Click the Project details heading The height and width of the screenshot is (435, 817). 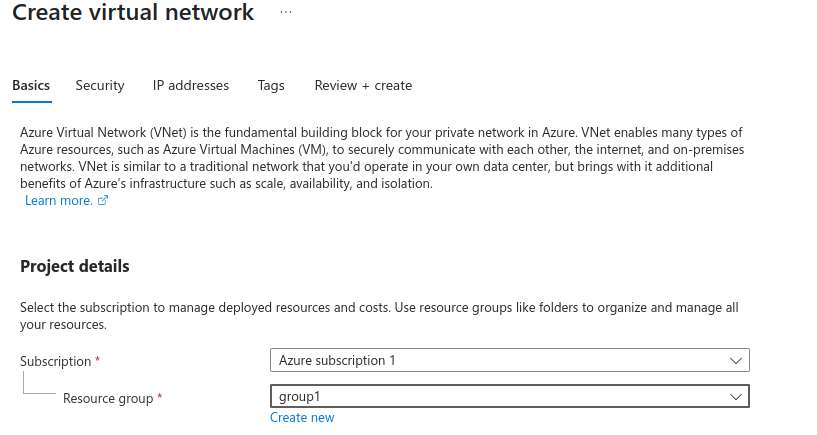[75, 267]
